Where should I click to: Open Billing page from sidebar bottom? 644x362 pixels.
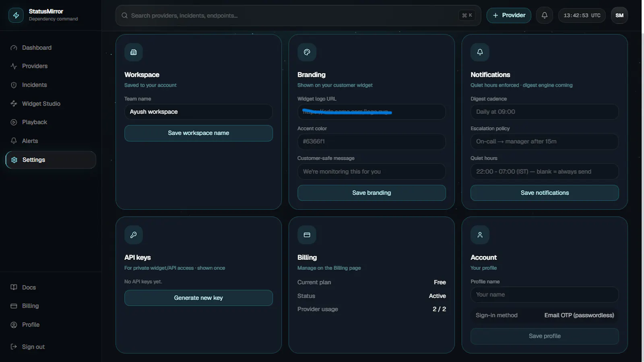click(51, 306)
